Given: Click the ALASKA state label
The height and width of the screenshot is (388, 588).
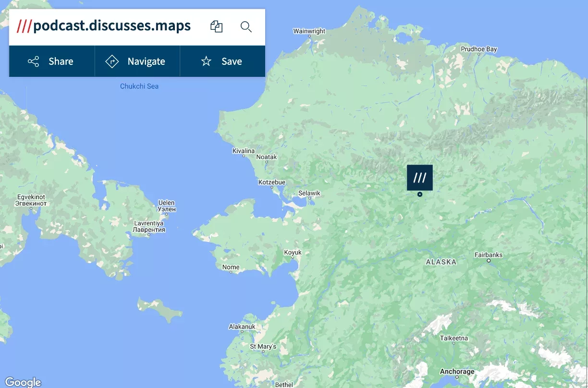Looking at the screenshot, I should click(441, 262).
